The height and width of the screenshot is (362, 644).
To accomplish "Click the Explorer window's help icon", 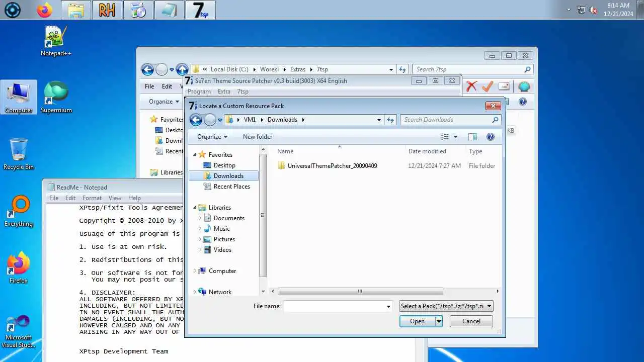I will [x=523, y=102].
